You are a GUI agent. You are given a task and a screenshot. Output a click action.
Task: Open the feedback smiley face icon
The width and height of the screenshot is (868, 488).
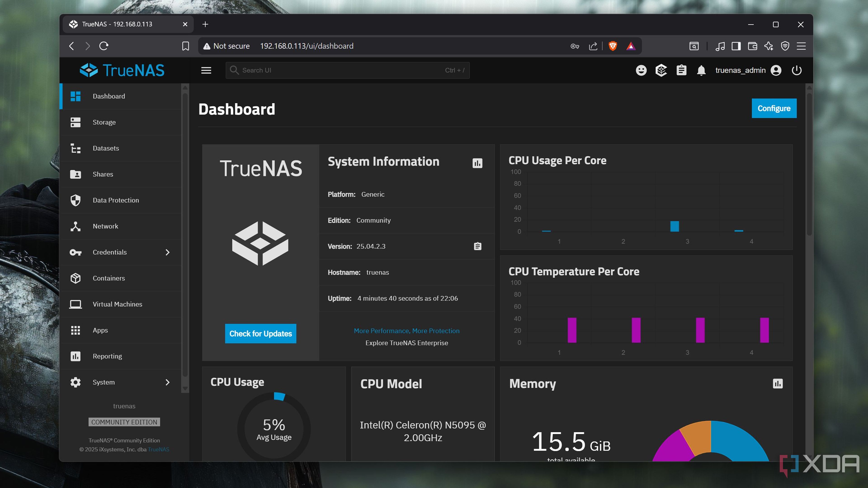641,70
